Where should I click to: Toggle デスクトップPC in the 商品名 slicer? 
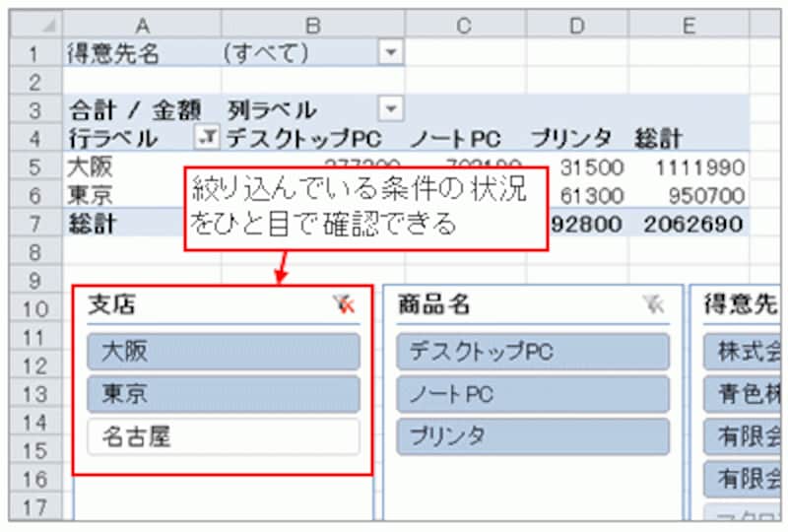point(533,351)
